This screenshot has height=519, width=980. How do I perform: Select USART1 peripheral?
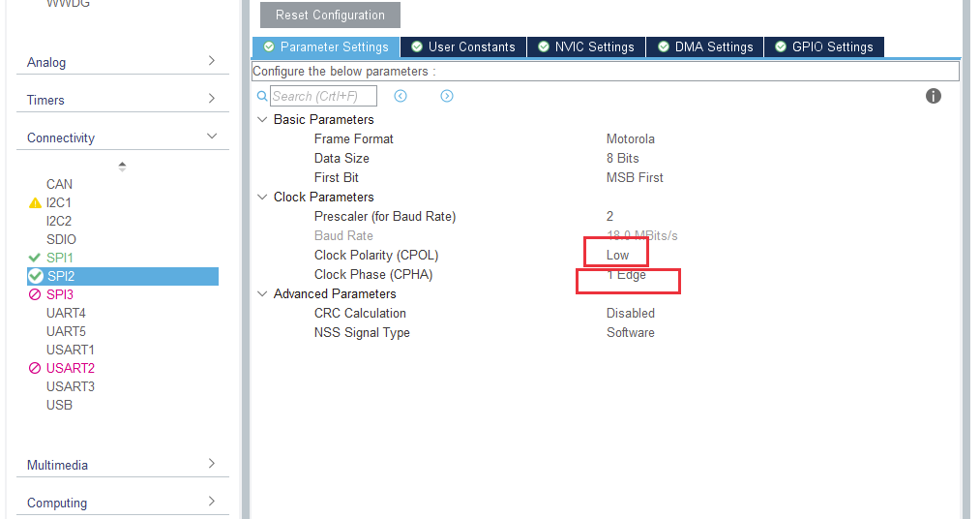point(70,350)
